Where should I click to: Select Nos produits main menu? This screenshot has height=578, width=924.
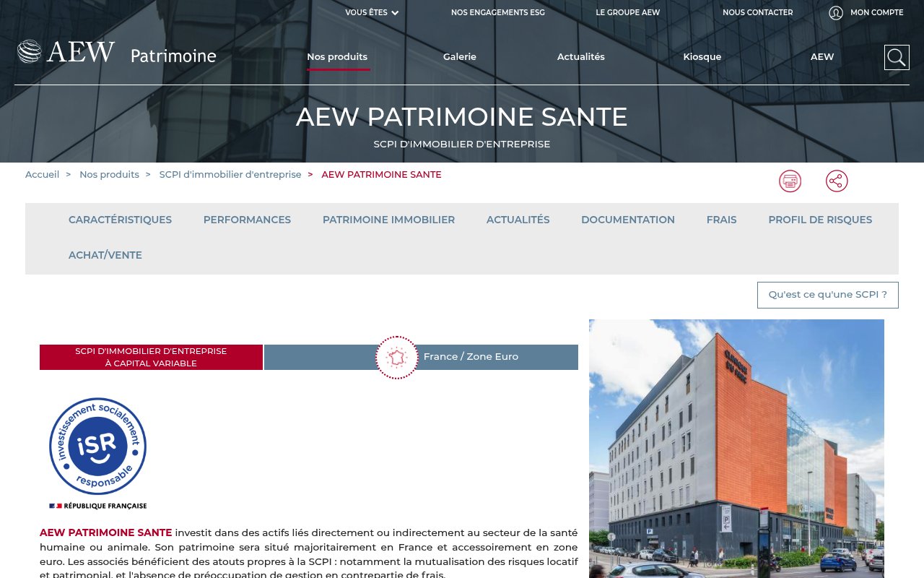pyautogui.click(x=337, y=56)
